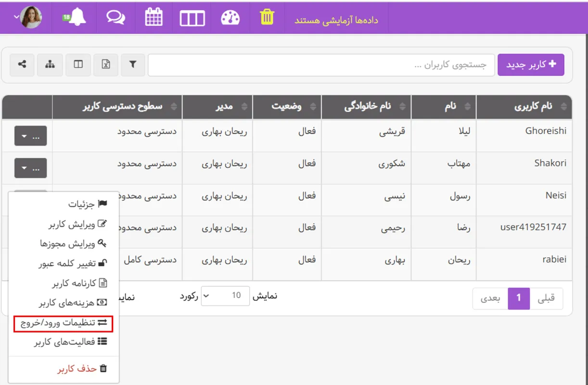Click the کاربر جدید button
This screenshot has width=588, height=385.
pos(531,64)
